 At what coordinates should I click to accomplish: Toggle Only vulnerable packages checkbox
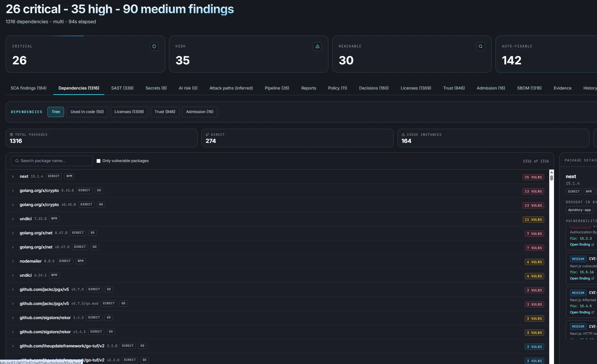pos(98,161)
